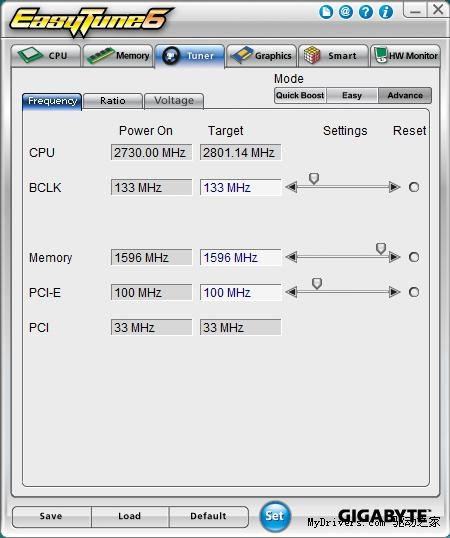The width and height of the screenshot is (450, 538).
Task: Open the Graphics tab with the card icon
Action: pos(262,56)
